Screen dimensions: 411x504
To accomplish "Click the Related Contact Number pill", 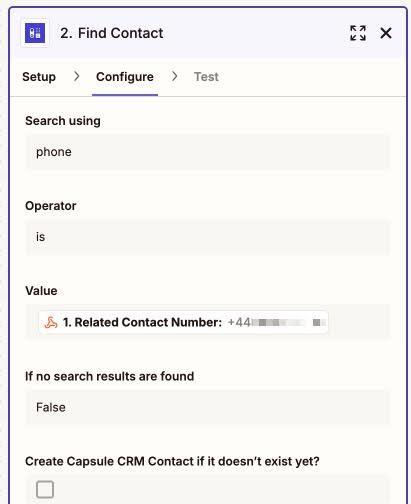I will point(183,322).
